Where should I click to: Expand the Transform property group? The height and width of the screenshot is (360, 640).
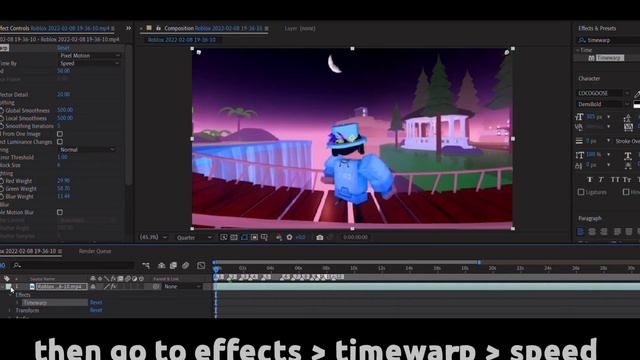(10, 311)
